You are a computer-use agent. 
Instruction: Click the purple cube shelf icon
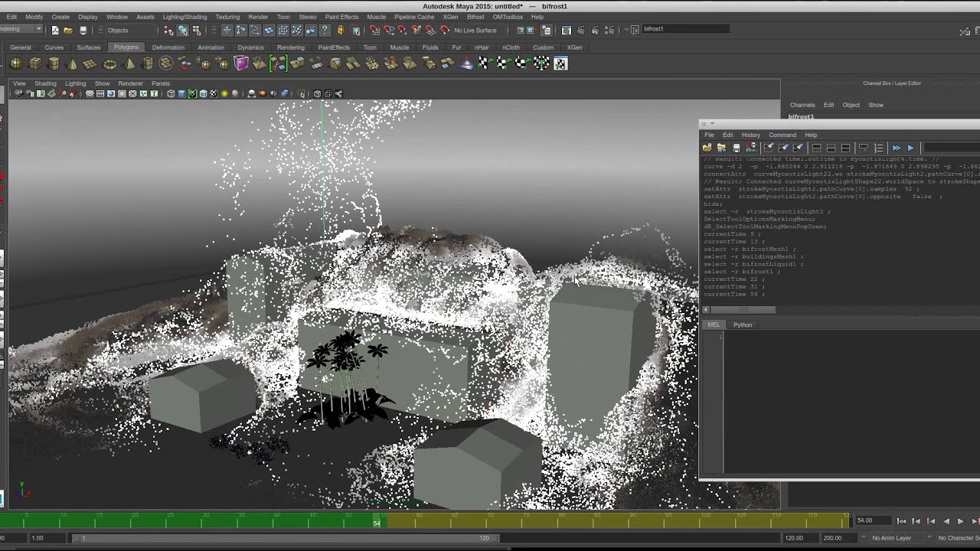pyautogui.click(x=241, y=63)
